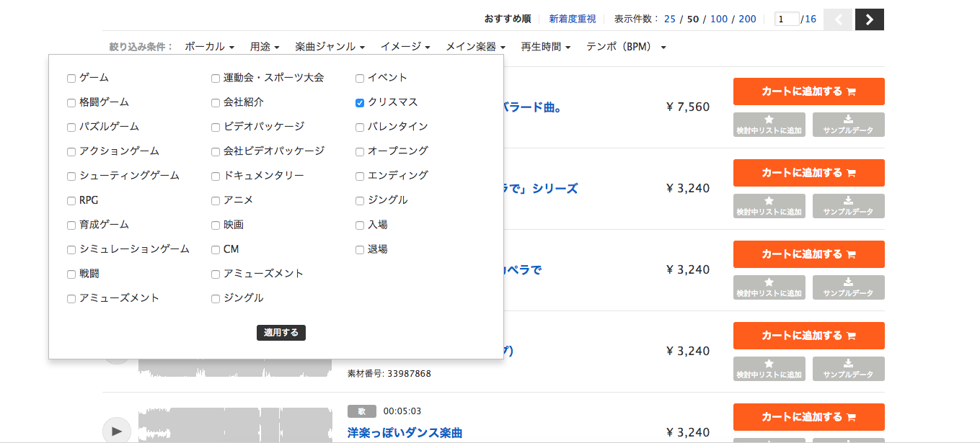
Task: Enable the オープニング filter
Action: [360, 152]
